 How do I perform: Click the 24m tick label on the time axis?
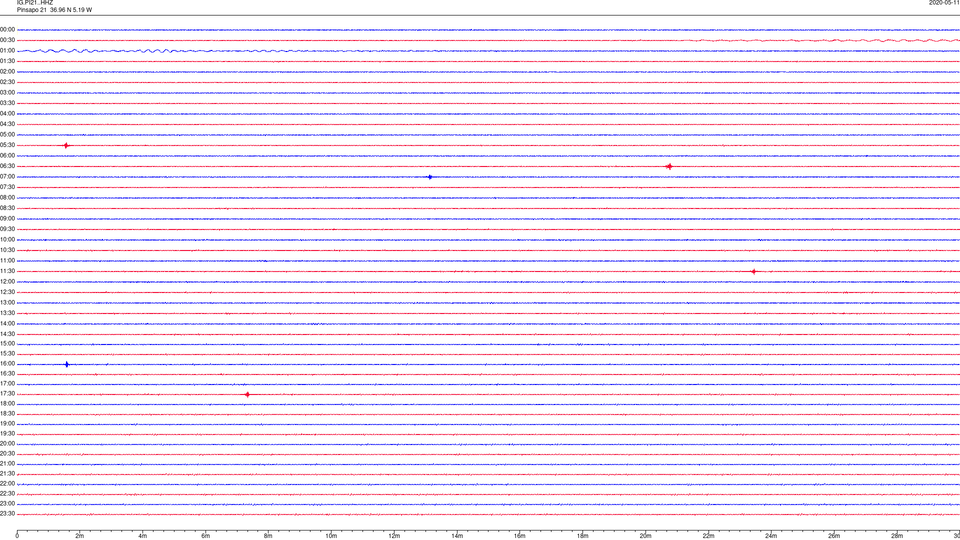771,536
